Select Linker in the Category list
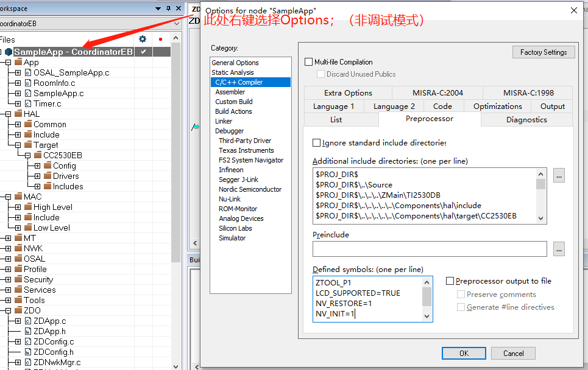This screenshot has width=588, height=370. click(224, 121)
